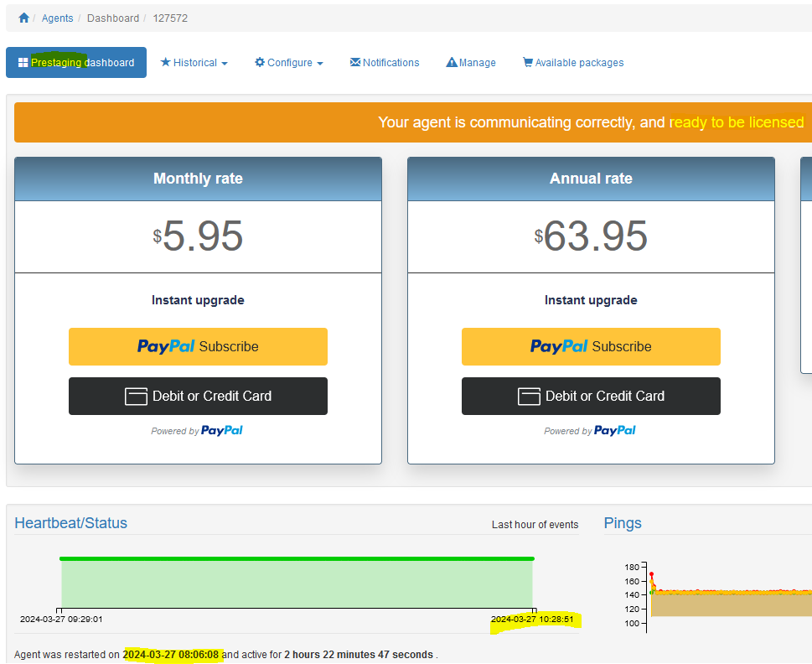Click card icon on Monthly Debit or Credit button
Image resolution: width=812 pixels, height=664 pixels.
136,397
